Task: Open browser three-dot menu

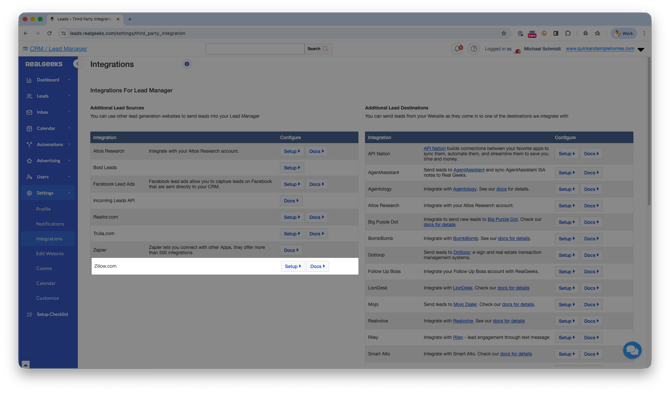Action: pos(644,33)
